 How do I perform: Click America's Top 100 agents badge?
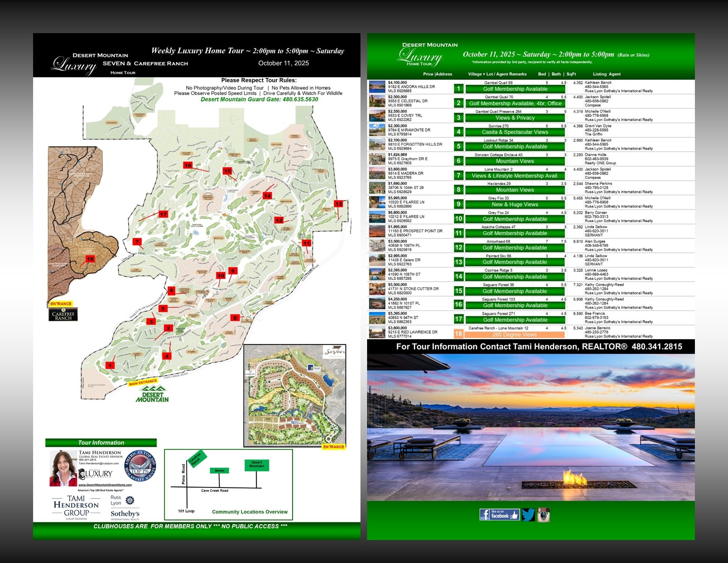(140, 466)
